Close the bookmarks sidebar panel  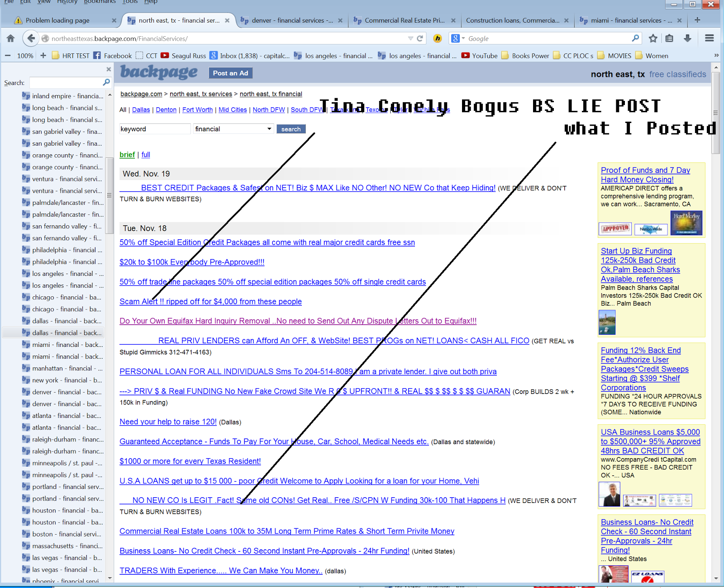[x=109, y=69]
